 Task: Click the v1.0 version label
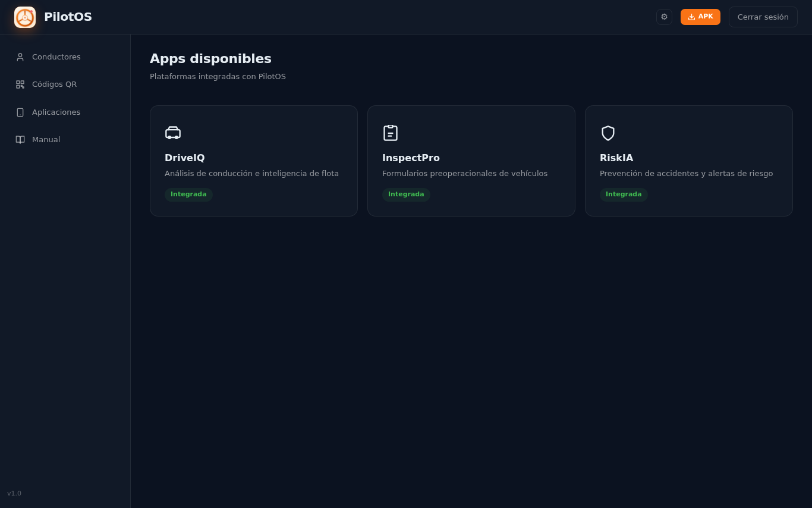click(x=14, y=494)
